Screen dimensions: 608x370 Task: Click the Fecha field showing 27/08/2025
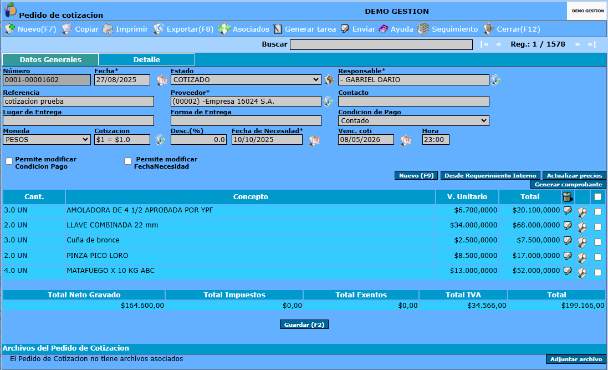click(x=122, y=80)
